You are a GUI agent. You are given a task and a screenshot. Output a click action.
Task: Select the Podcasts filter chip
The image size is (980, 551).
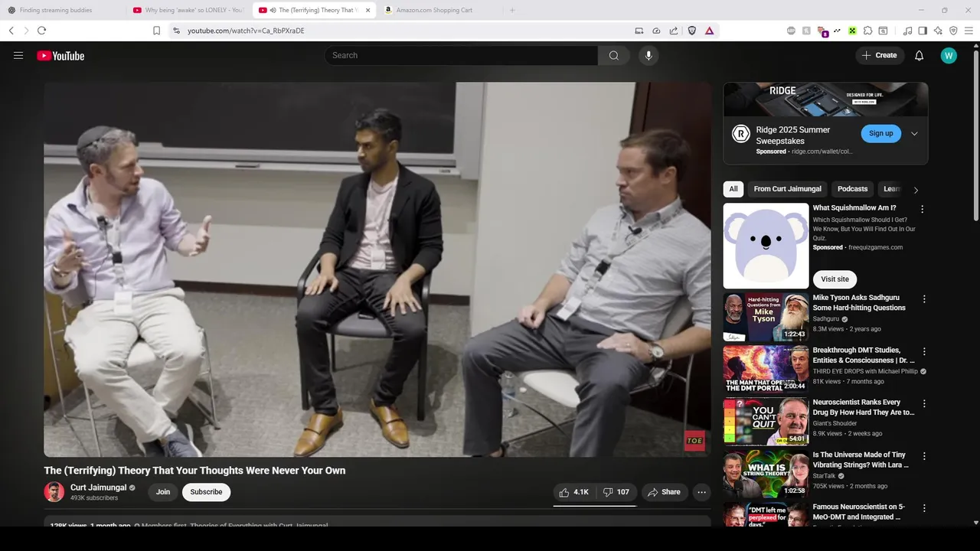pyautogui.click(x=852, y=189)
